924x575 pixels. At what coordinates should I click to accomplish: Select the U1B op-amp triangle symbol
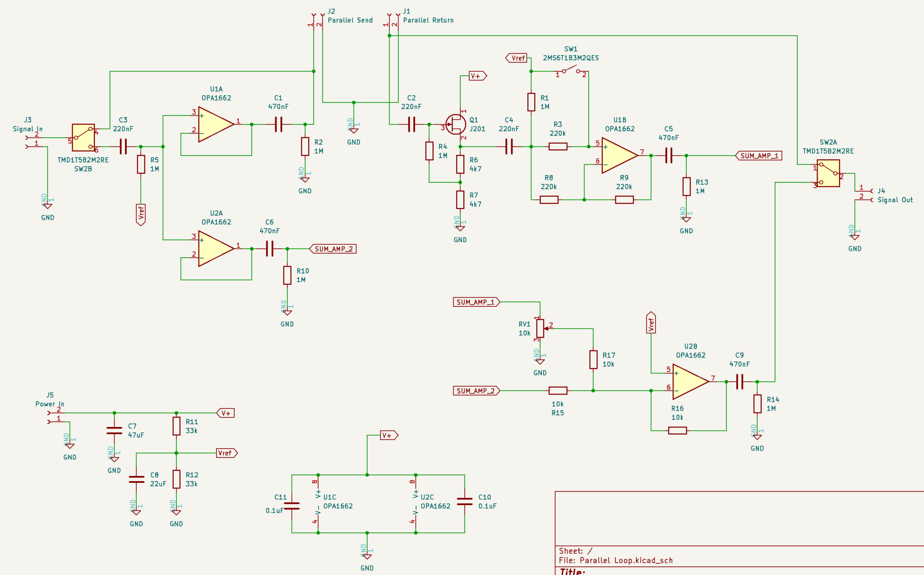click(x=620, y=155)
